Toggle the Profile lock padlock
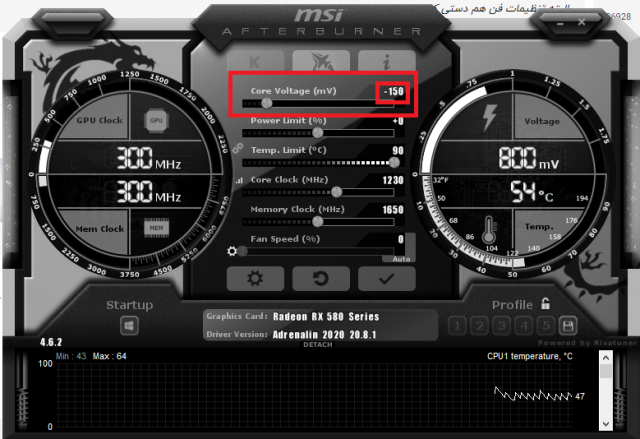The width and height of the screenshot is (640, 439). pos(545,304)
